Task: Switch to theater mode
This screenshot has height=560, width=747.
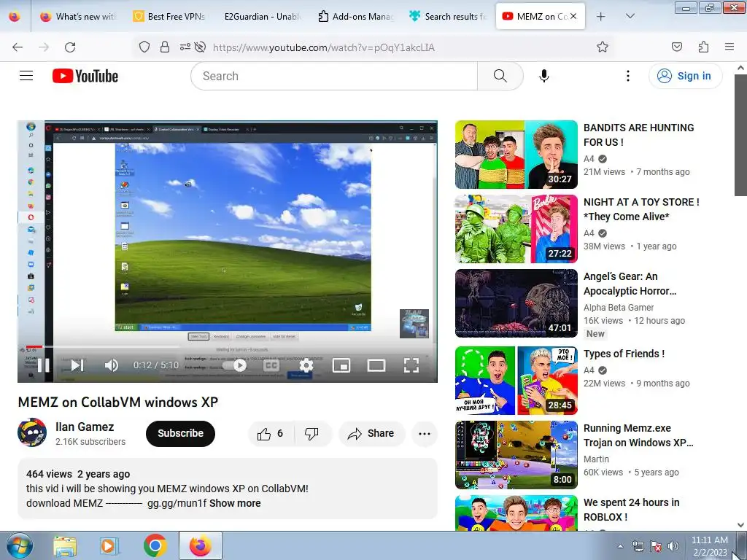Action: pyautogui.click(x=376, y=365)
